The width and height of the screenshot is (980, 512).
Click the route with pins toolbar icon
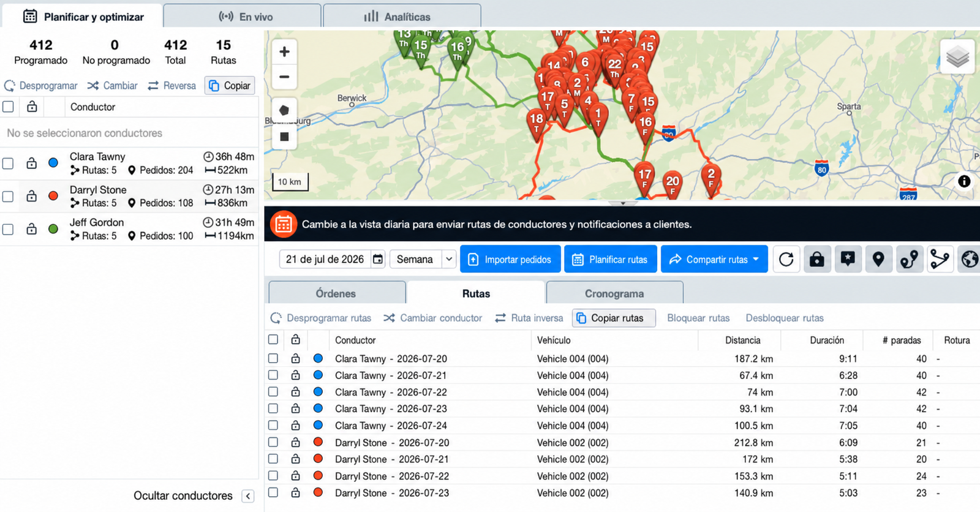(x=909, y=260)
